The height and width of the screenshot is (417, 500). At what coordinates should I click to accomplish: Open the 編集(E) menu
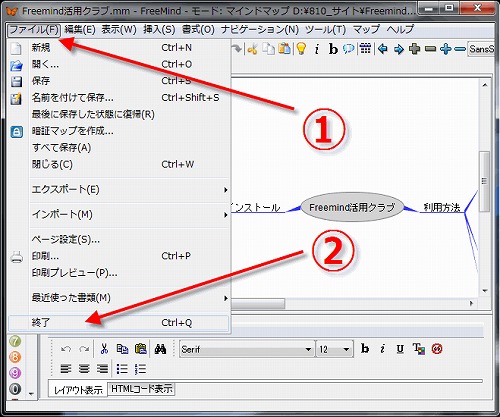coord(80,30)
